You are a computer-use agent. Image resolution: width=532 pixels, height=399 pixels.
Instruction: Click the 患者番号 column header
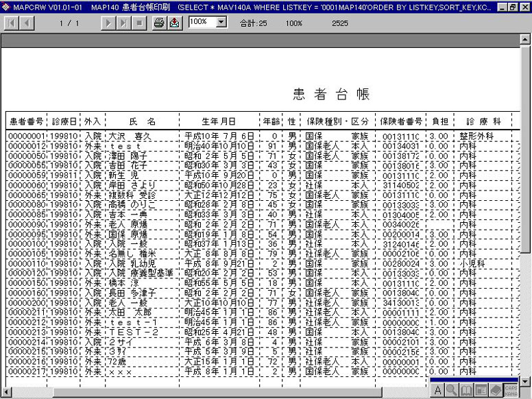click(x=27, y=121)
